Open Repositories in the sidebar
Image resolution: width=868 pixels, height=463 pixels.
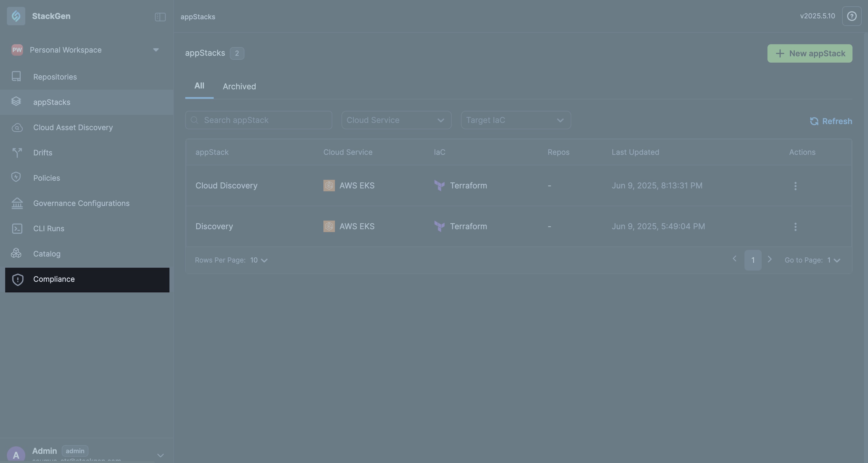coord(86,77)
